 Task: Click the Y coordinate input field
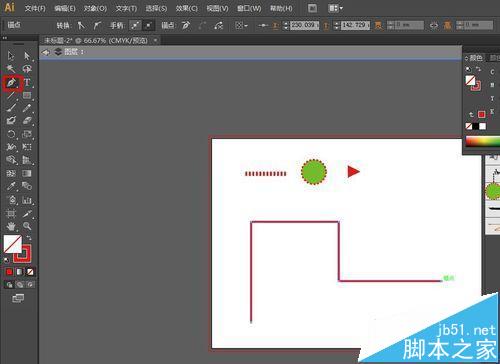pos(355,25)
